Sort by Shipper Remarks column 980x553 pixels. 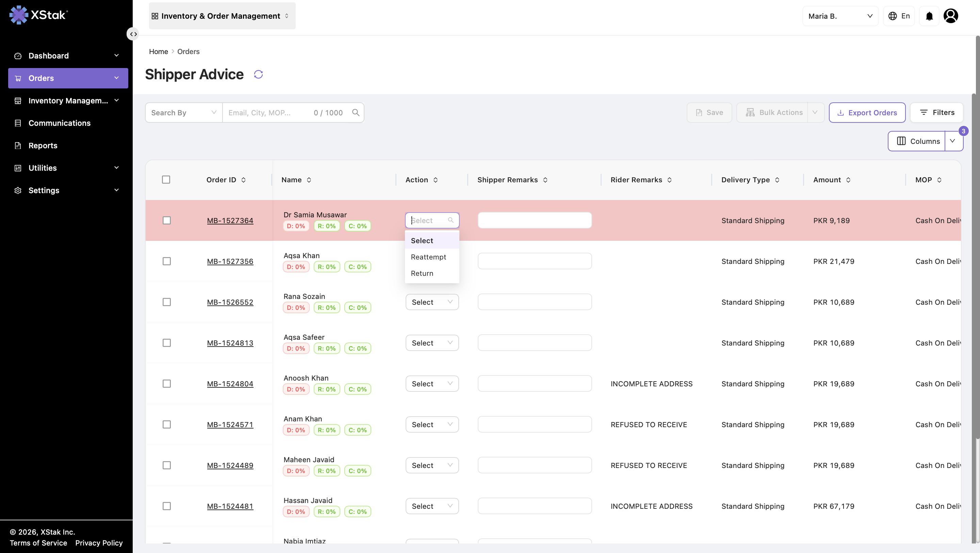pyautogui.click(x=545, y=180)
